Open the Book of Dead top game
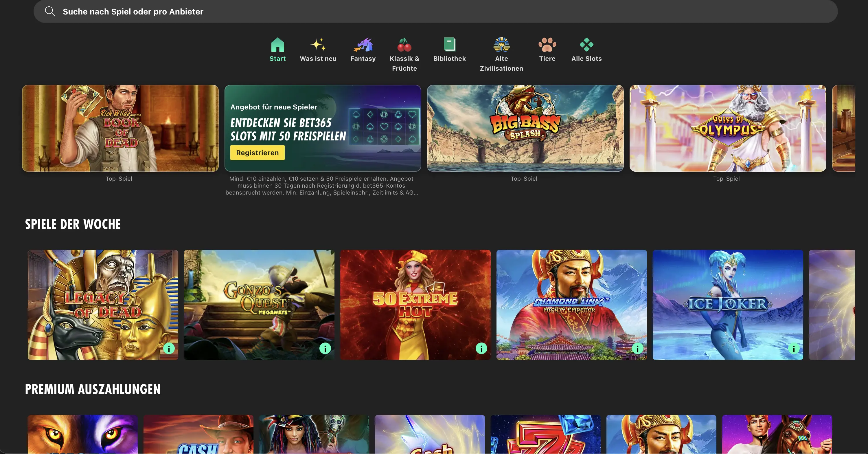Image resolution: width=868 pixels, height=454 pixels. [120, 129]
